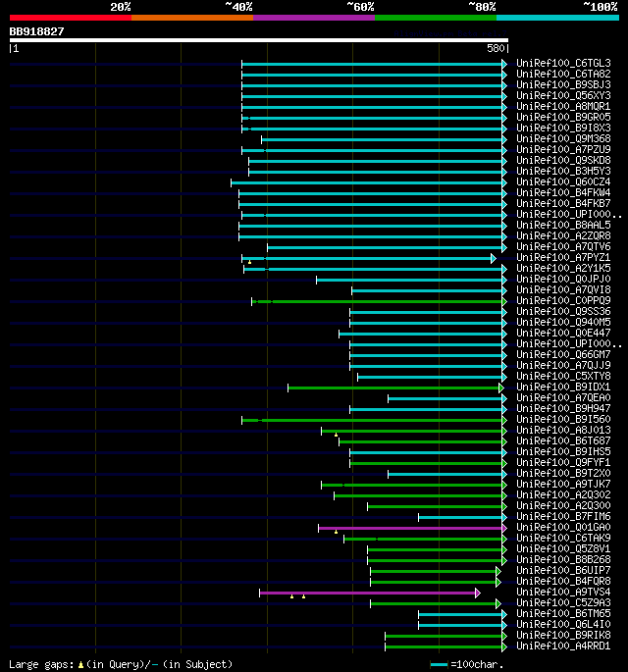Click the red 20% identity legend segment
Viewport: 628px width, 672px height.
point(71,18)
